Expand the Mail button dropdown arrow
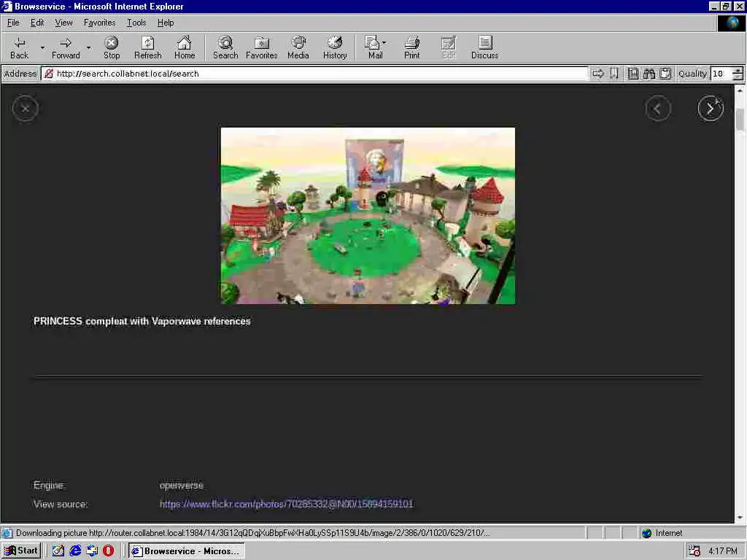Viewport: 747px width, 560px height. 384,43
